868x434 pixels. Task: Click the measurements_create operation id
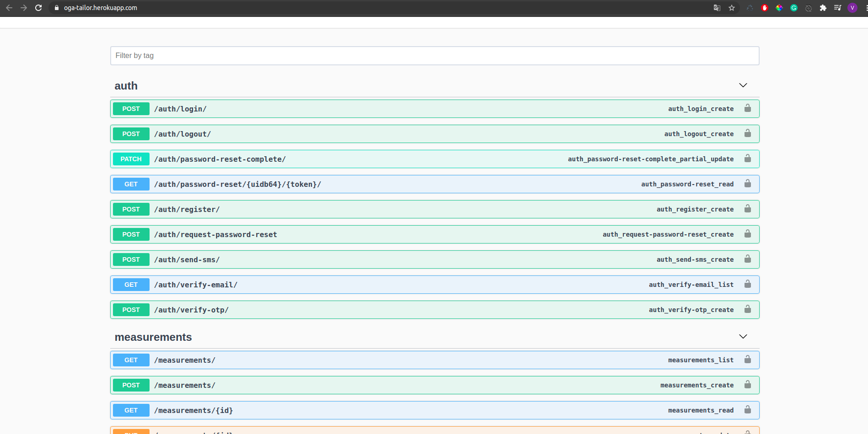[697, 385]
